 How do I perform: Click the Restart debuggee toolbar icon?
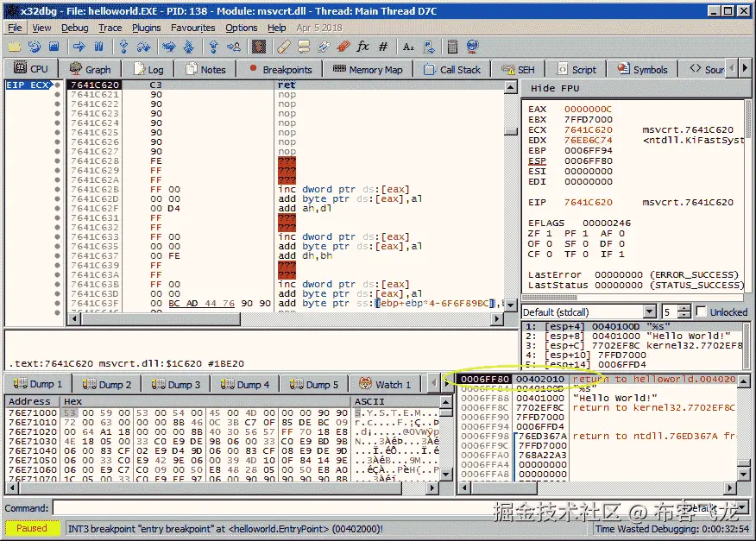tap(34, 47)
